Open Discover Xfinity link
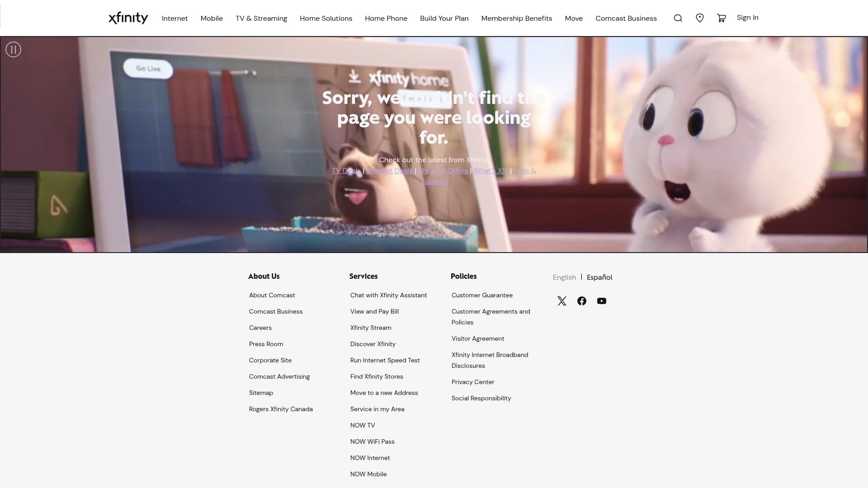868x488 pixels. tap(373, 344)
